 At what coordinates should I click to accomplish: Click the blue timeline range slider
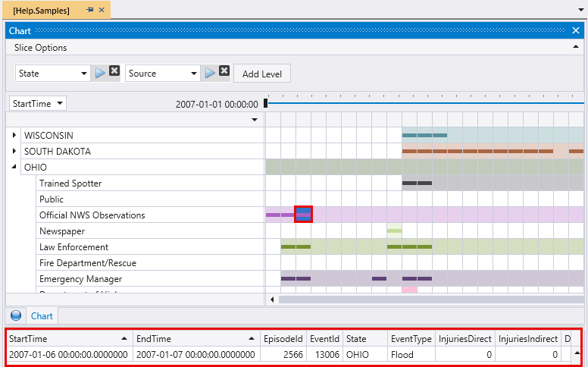coord(426,103)
